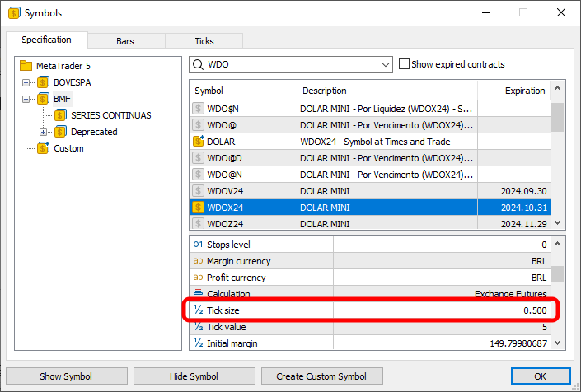
Task: Open the symbol search dropdown arrow
Action: [x=386, y=65]
